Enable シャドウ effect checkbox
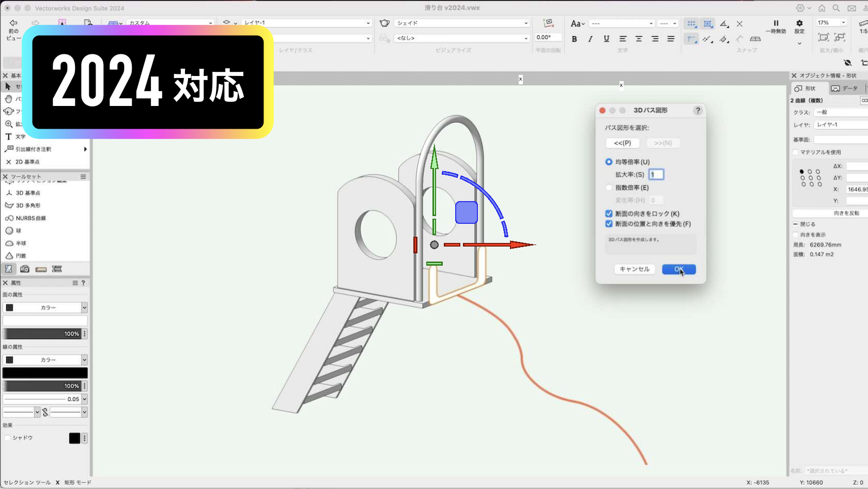This screenshot has width=868, height=489. click(7, 438)
